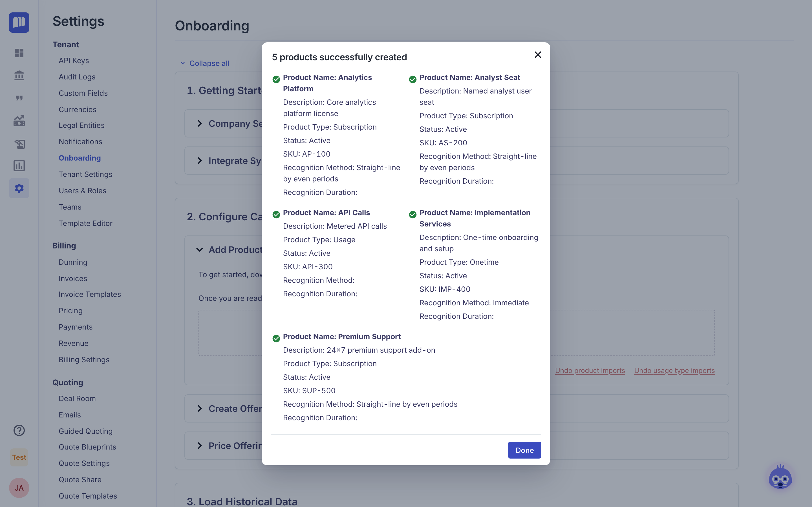Screen dimensions: 812x507
Task: Open Invoice Templates under Billing
Action: (90, 294)
